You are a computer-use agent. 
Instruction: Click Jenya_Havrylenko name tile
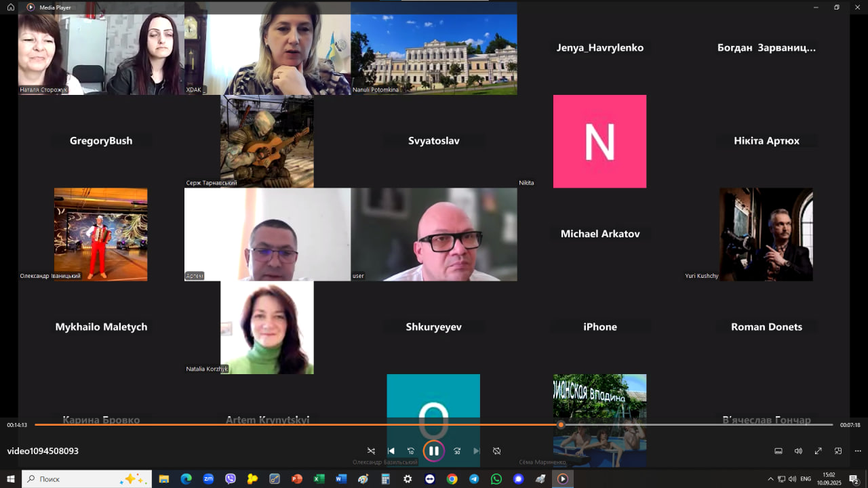pyautogui.click(x=600, y=48)
